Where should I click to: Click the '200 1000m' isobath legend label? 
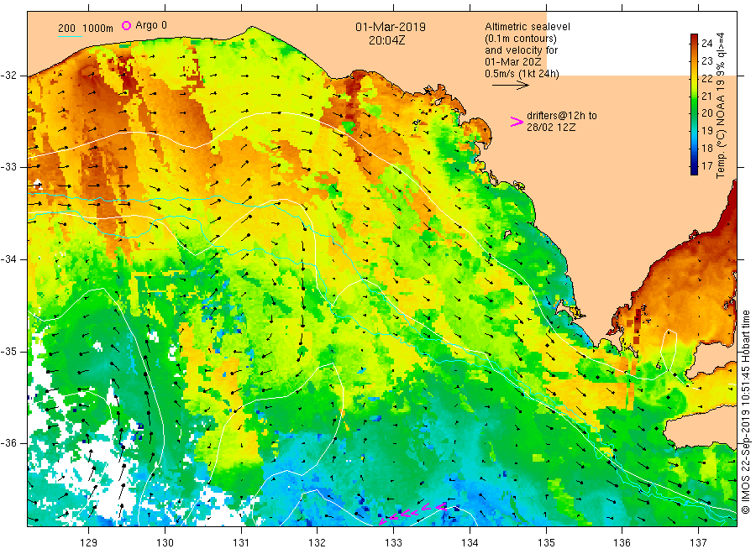coord(86,29)
